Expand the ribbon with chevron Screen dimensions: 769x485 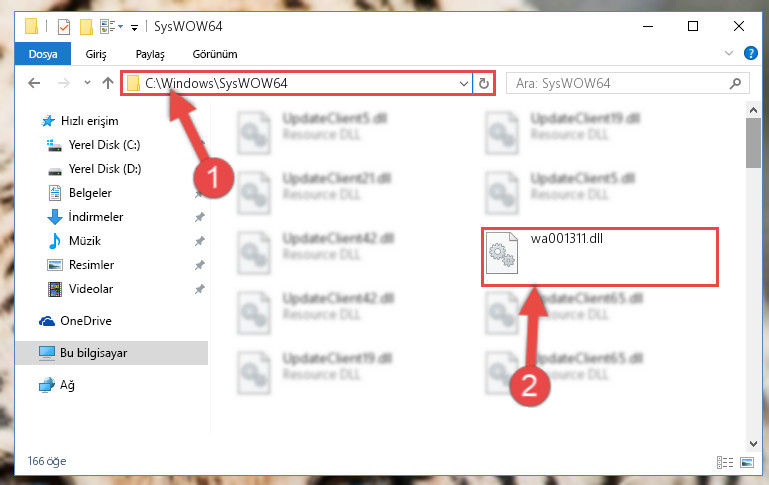(729, 53)
